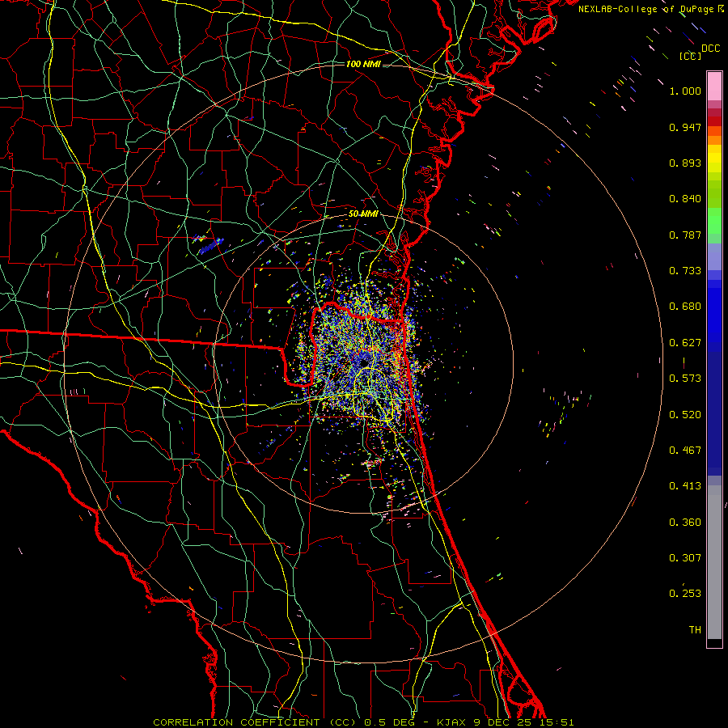Click the 0.733 legend value
This screenshot has width=728, height=728.
[685, 271]
